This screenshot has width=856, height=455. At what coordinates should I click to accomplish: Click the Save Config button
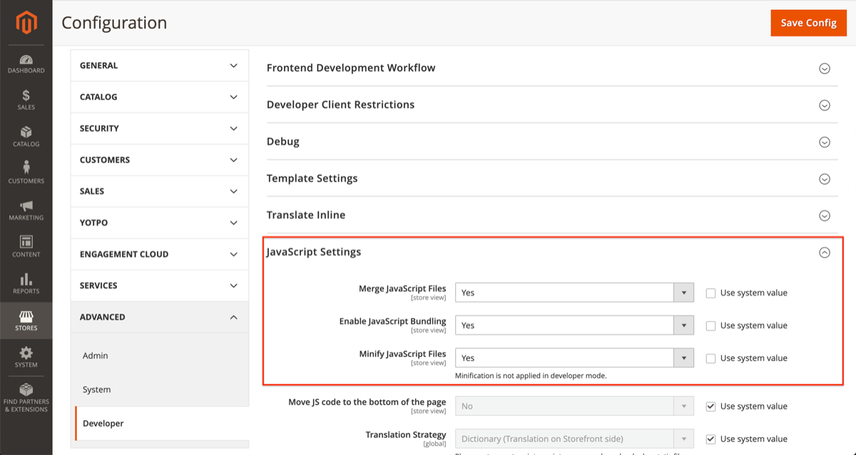click(x=809, y=23)
